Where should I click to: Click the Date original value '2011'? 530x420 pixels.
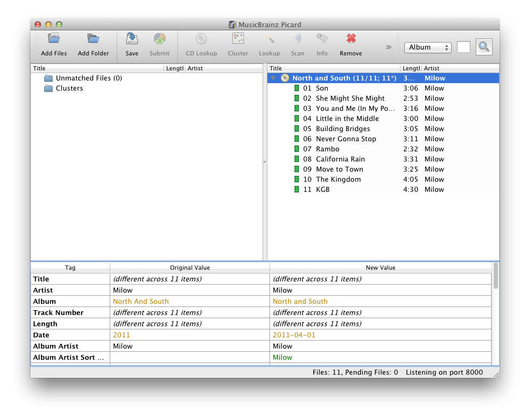121,335
